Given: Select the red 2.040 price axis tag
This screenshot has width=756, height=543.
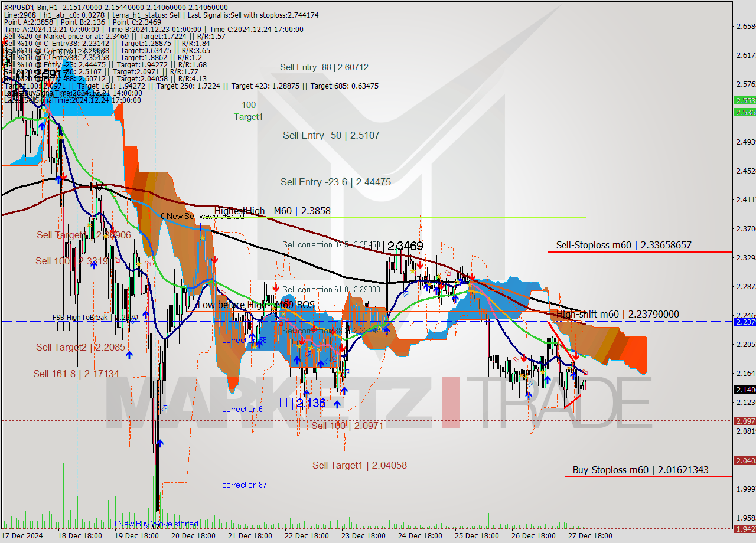Looking at the screenshot, I should click(x=744, y=460).
